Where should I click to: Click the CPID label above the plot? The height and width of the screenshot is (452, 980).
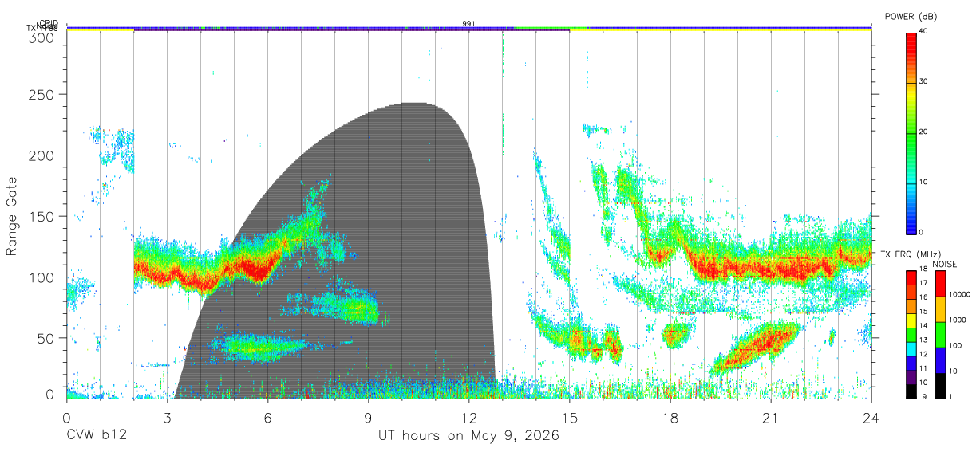pos(49,23)
